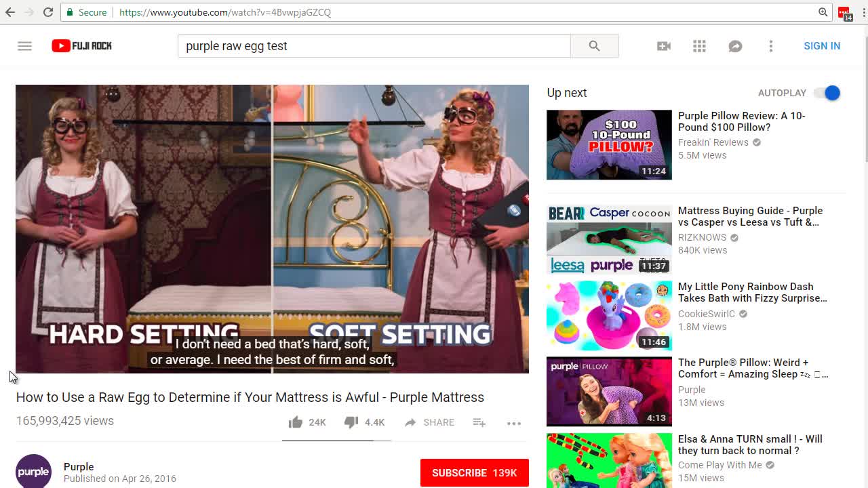Open the Purple channel name link

(79, 466)
